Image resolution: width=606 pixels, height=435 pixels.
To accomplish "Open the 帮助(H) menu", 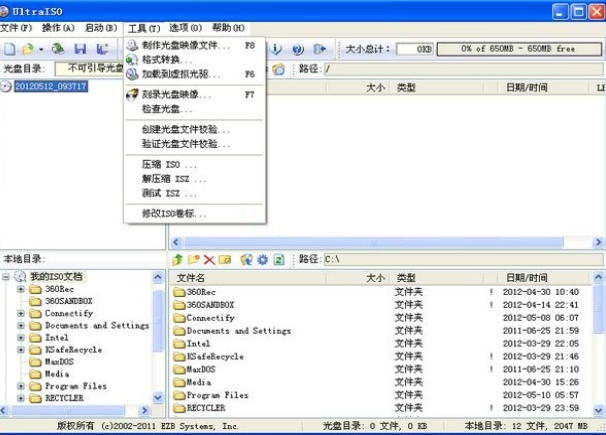I will click(228, 28).
